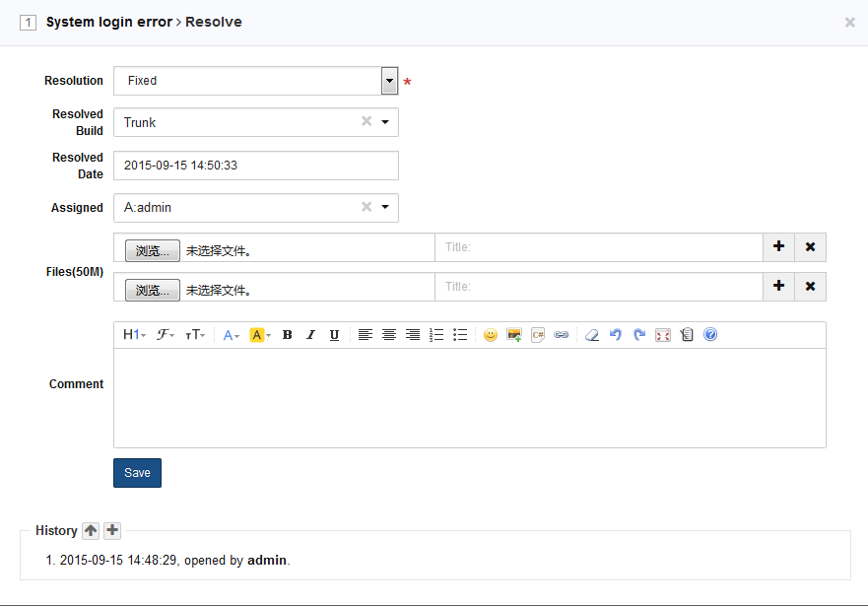Toggle bold formatting in comment editor
This screenshot has height=606, width=868.
(x=287, y=335)
